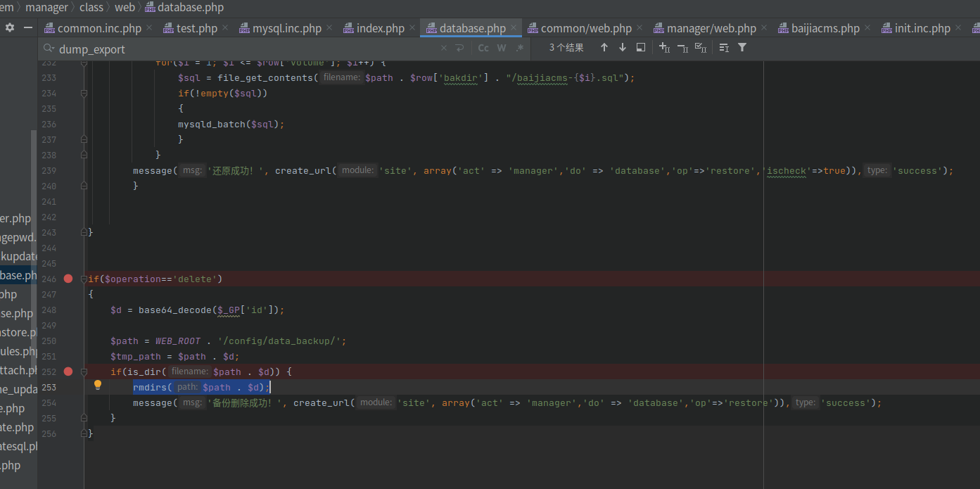
Task: Close the test.php tab
Action: (225, 28)
